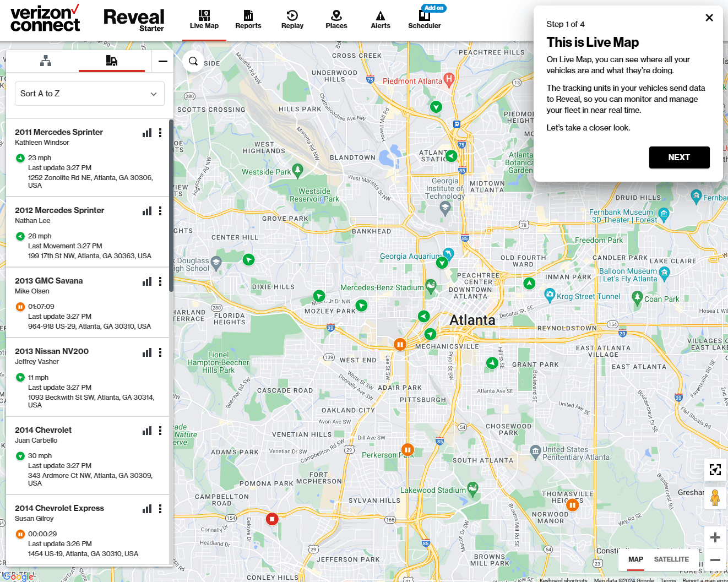
Task: Toggle Satellite map view
Action: [671, 559]
